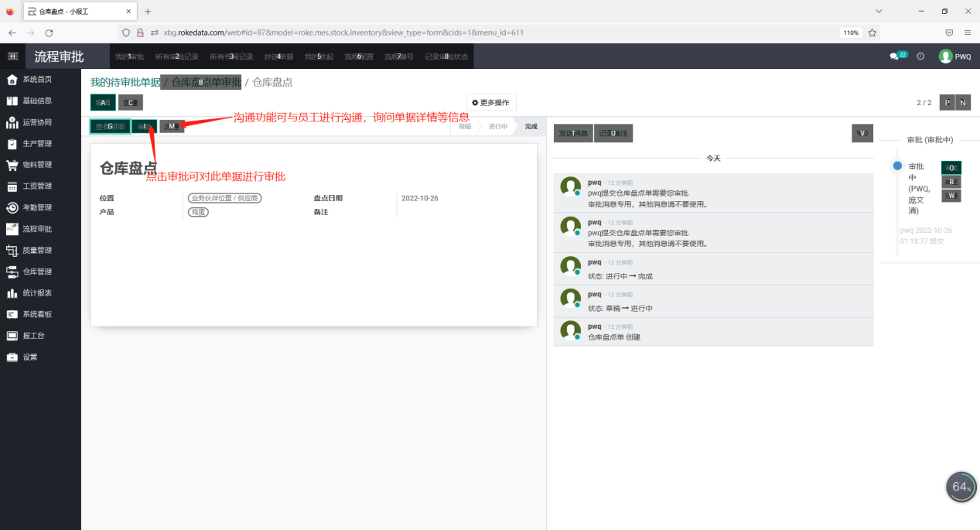Expand the 更多操作 actions dropdown
Viewport: 980px width, 530px height.
click(x=491, y=102)
